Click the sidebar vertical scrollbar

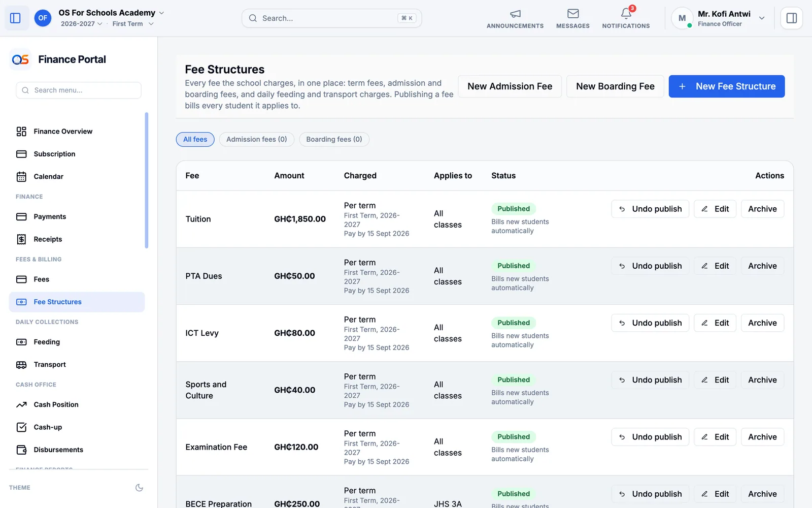pyautogui.click(x=147, y=180)
